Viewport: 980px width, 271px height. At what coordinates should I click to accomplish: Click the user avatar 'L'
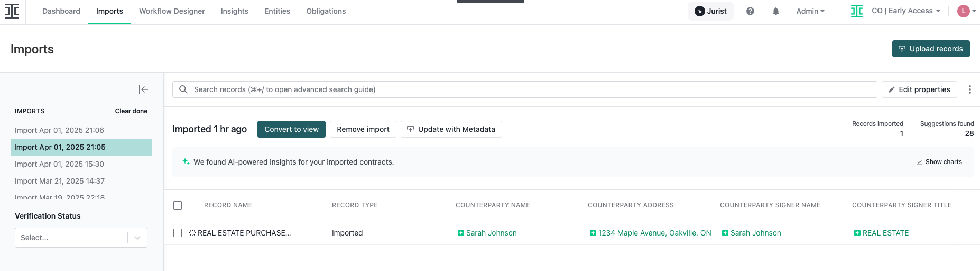point(963,11)
